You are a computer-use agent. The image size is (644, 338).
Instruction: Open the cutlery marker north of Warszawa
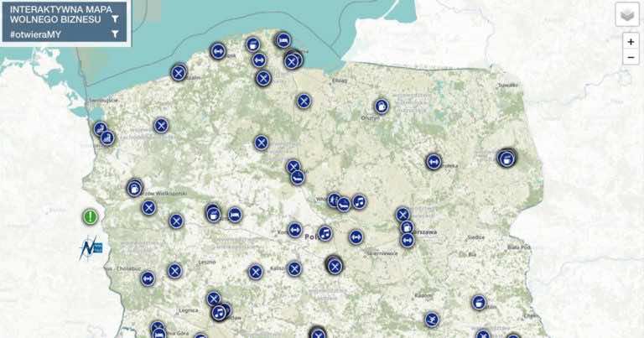[402, 215]
